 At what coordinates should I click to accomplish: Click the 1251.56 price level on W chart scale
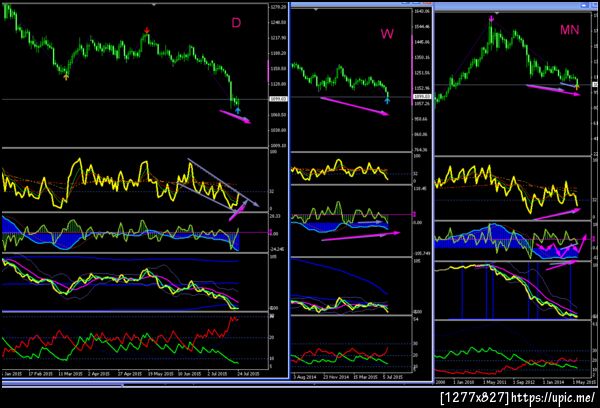[422, 73]
